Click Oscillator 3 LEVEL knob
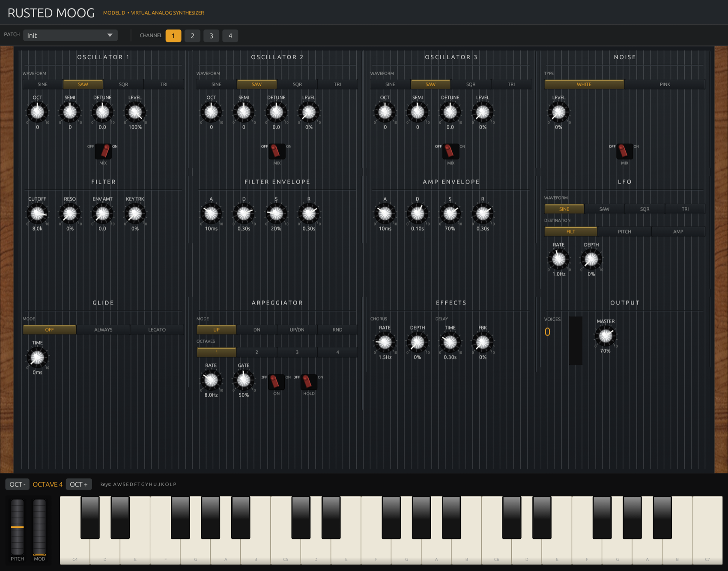This screenshot has width=728, height=571. tap(483, 112)
